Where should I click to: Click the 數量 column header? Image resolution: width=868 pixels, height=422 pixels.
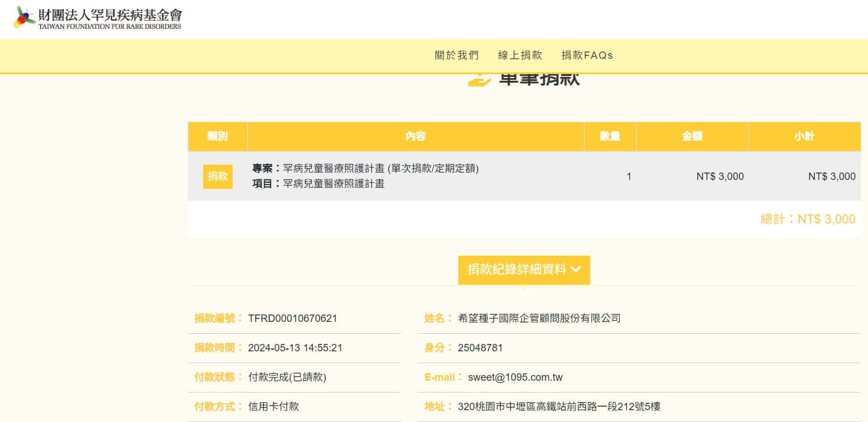610,136
